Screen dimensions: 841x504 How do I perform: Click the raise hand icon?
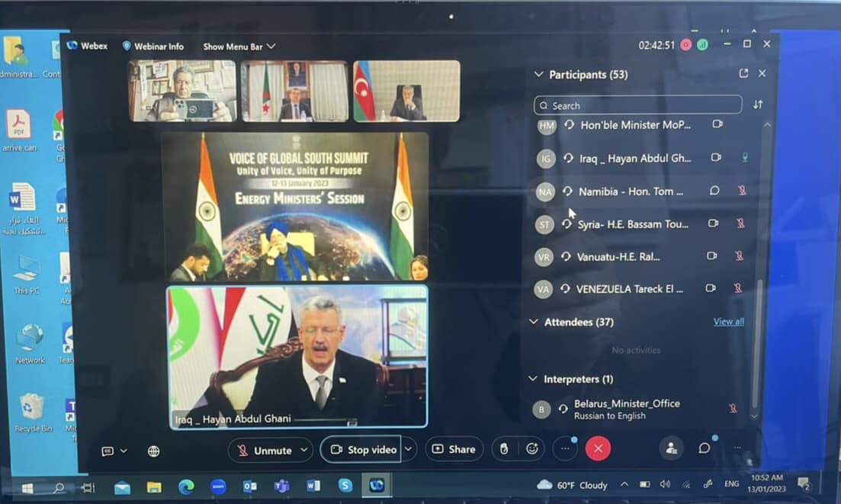pos(504,449)
